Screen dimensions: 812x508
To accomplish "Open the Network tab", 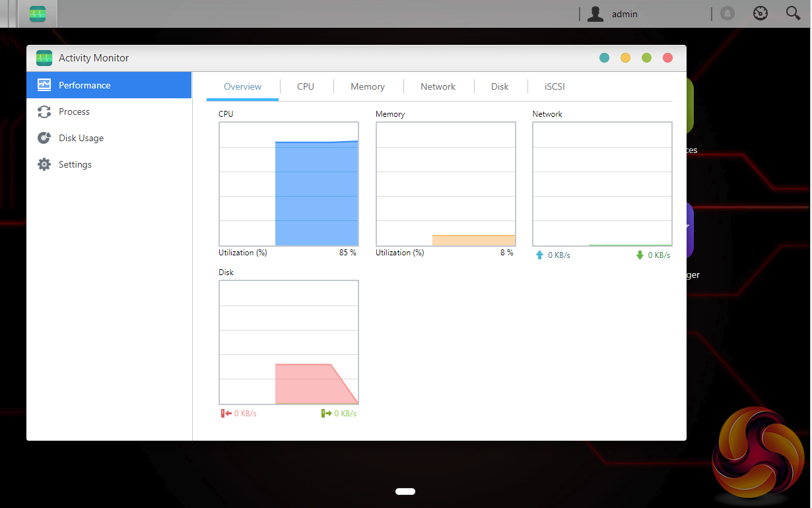I will point(438,86).
